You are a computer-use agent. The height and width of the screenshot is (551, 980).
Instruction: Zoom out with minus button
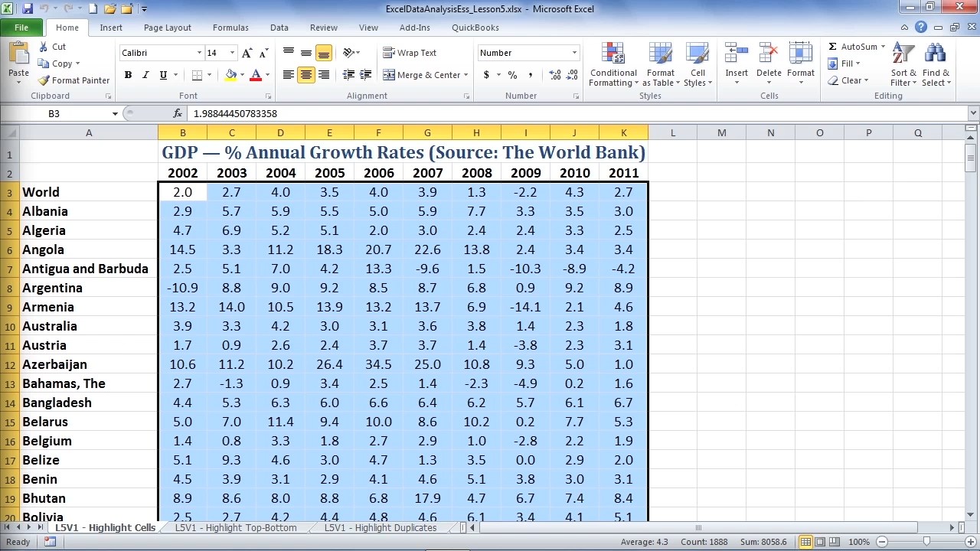click(x=881, y=542)
